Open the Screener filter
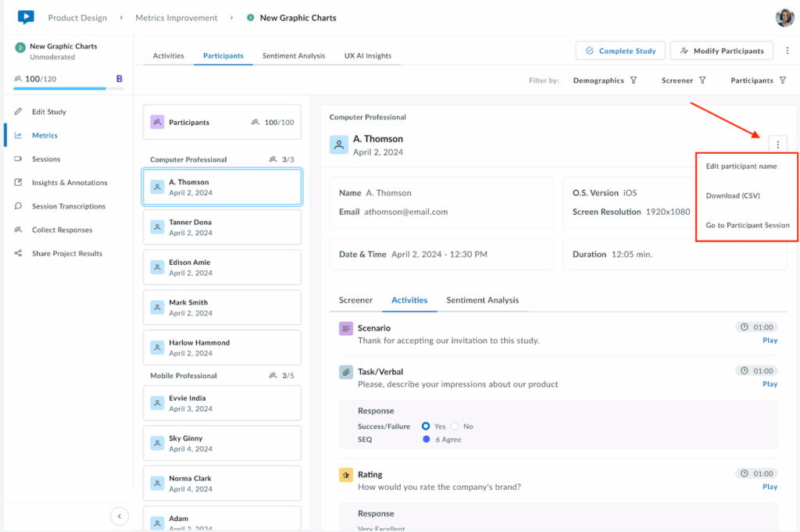Viewport: 800px width, 532px height. 684,80
